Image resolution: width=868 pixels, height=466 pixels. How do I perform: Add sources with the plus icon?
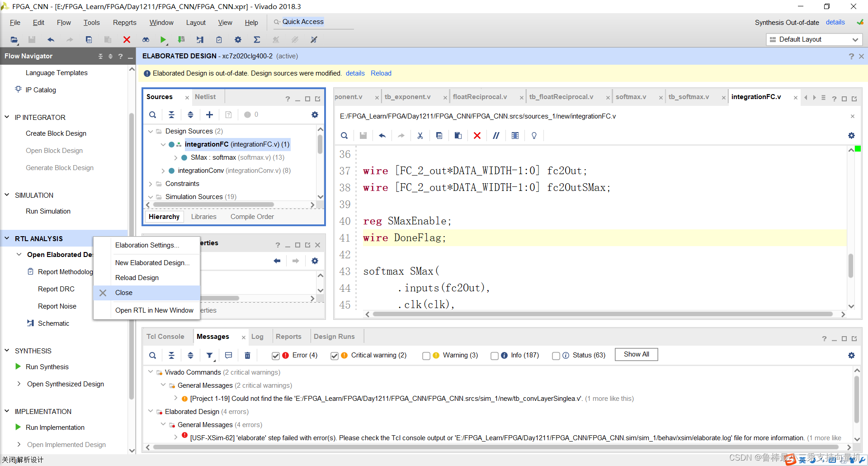click(209, 115)
